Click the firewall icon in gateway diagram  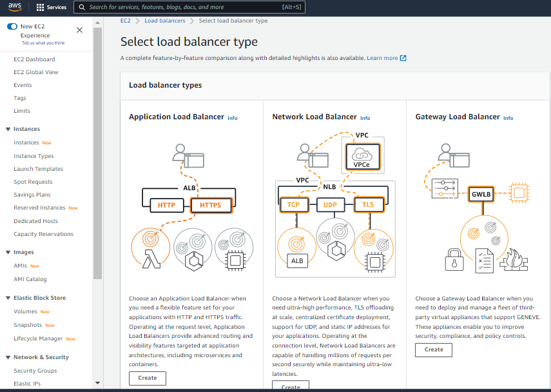coord(514,260)
